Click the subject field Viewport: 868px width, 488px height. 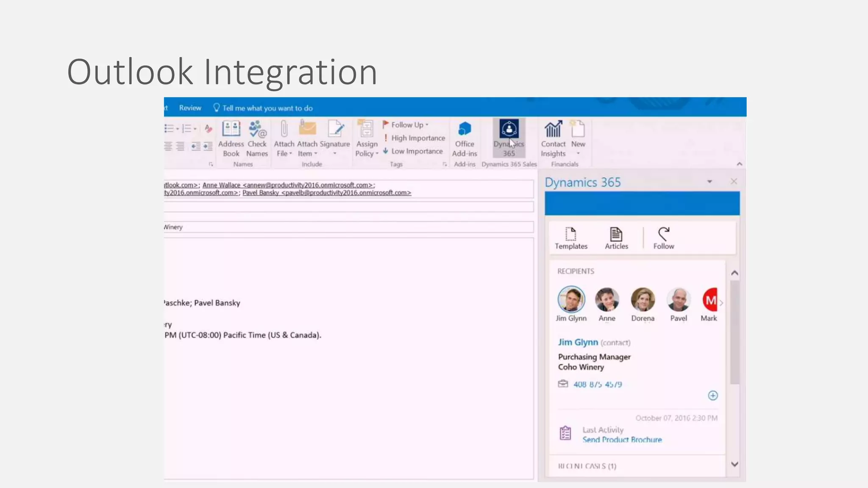[x=348, y=227]
